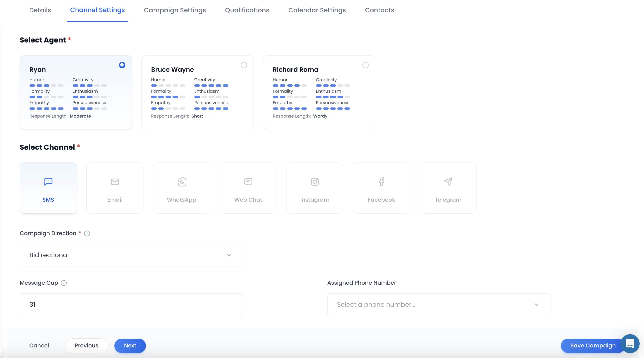This screenshot has width=644, height=358.
Task: Choose the Email envelope icon
Action: 115,182
